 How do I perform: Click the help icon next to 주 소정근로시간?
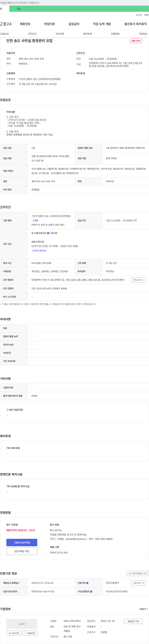click(48, 233)
